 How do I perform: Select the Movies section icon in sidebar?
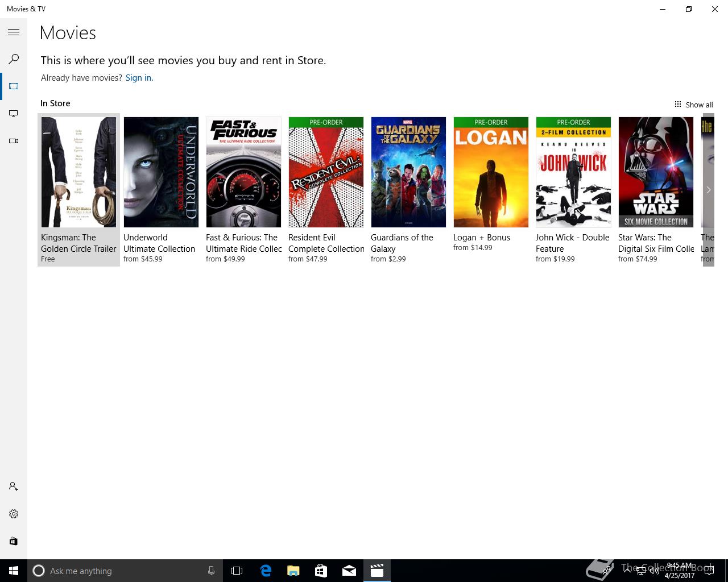[14, 86]
